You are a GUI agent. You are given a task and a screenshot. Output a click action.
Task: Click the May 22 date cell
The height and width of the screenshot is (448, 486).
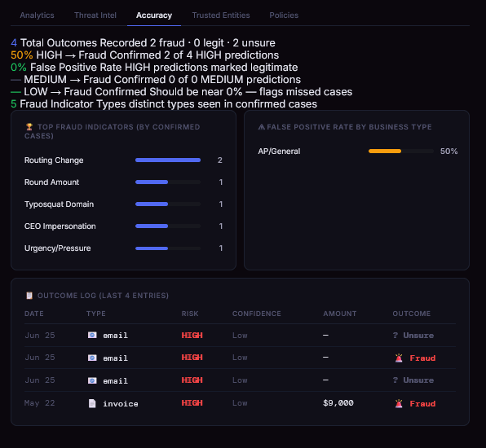coord(40,403)
